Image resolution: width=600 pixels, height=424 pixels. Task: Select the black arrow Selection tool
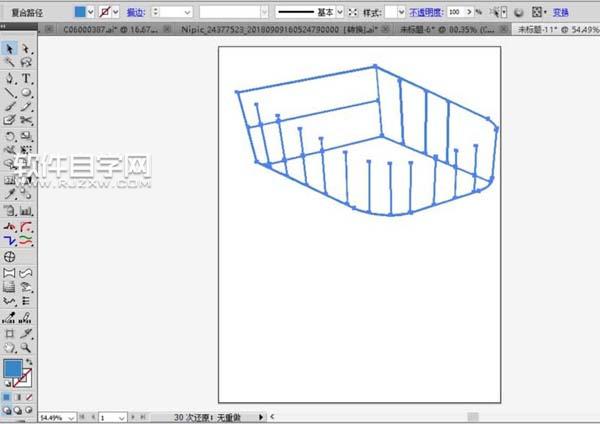click(x=9, y=48)
